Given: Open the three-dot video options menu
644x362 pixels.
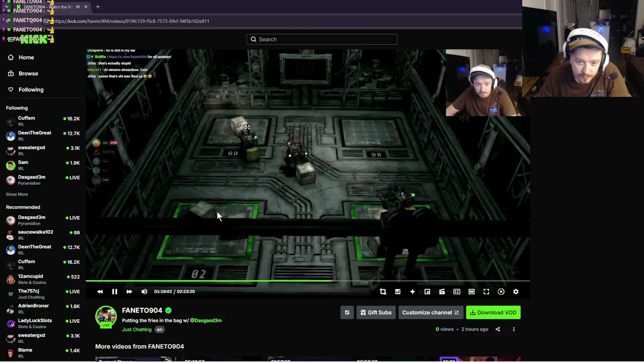Looking at the screenshot, I should (514, 329).
